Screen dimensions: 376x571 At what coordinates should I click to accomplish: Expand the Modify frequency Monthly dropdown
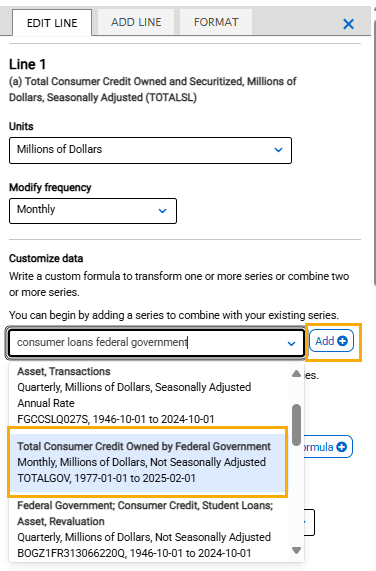pyautogui.click(x=93, y=211)
